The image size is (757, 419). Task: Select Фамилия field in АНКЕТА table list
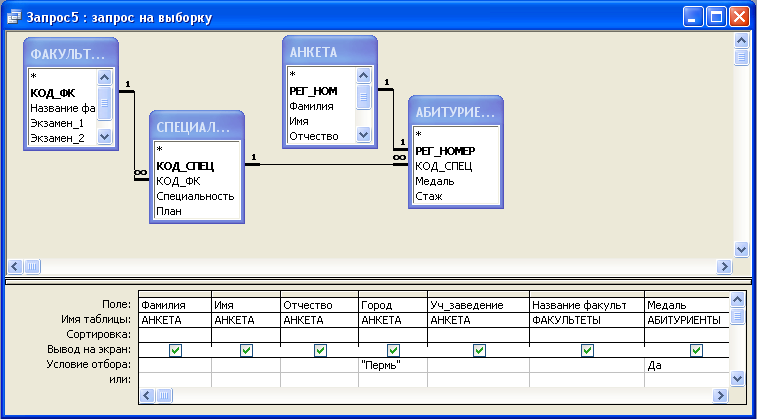(322, 106)
